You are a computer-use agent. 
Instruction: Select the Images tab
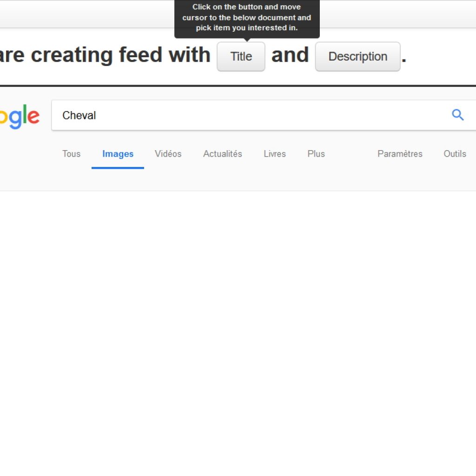118,153
